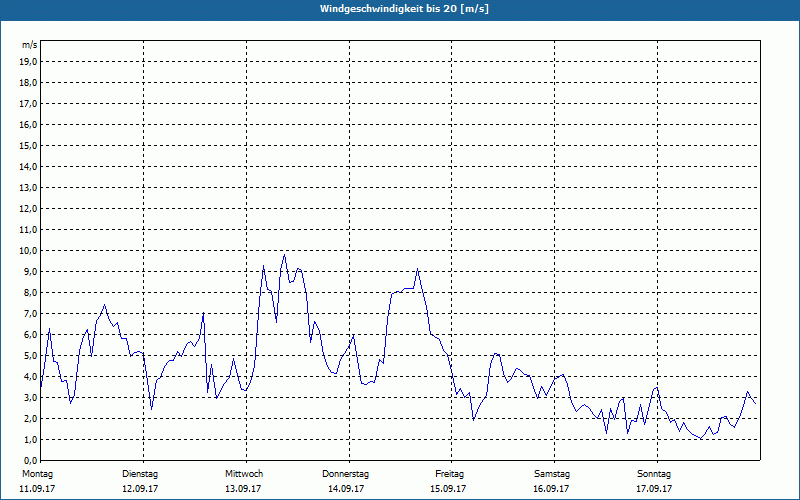Select the y-axis value '17,0'
800x500 pixels.
[x=28, y=104]
